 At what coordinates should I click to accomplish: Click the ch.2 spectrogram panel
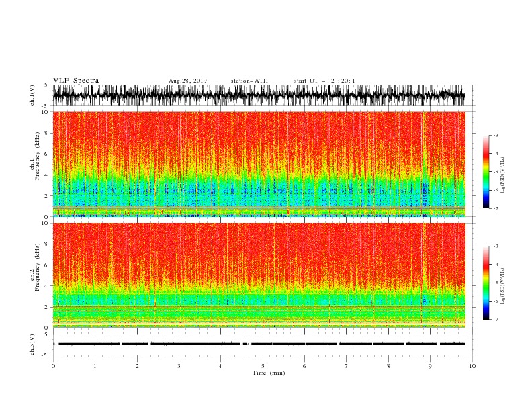point(259,275)
